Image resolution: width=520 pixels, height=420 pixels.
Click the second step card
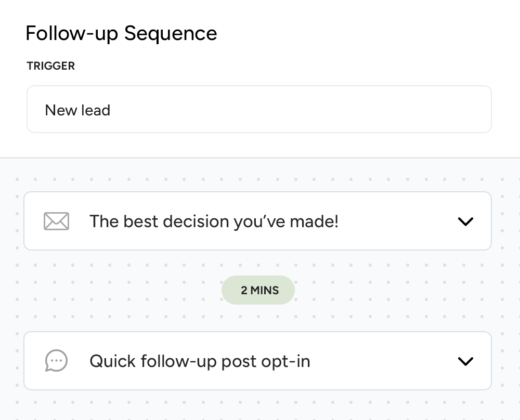[x=258, y=361]
